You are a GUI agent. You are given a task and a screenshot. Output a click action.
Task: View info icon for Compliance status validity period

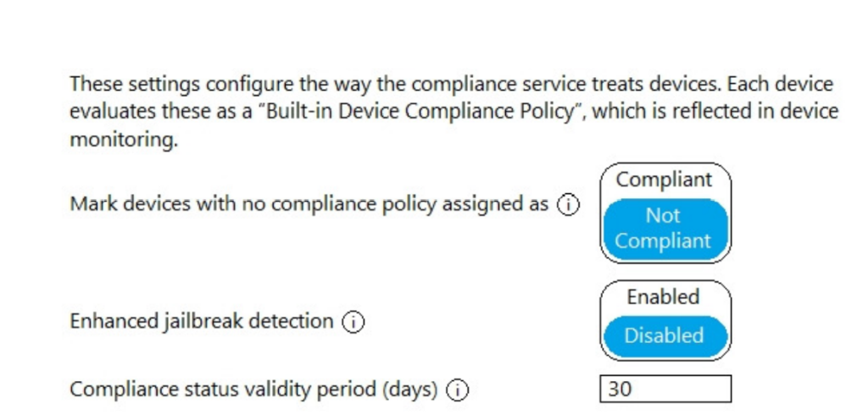(457, 390)
